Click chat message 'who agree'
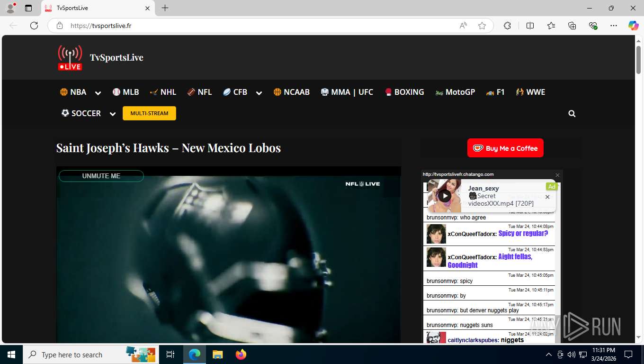The height and width of the screenshot is (364, 644). [473, 218]
